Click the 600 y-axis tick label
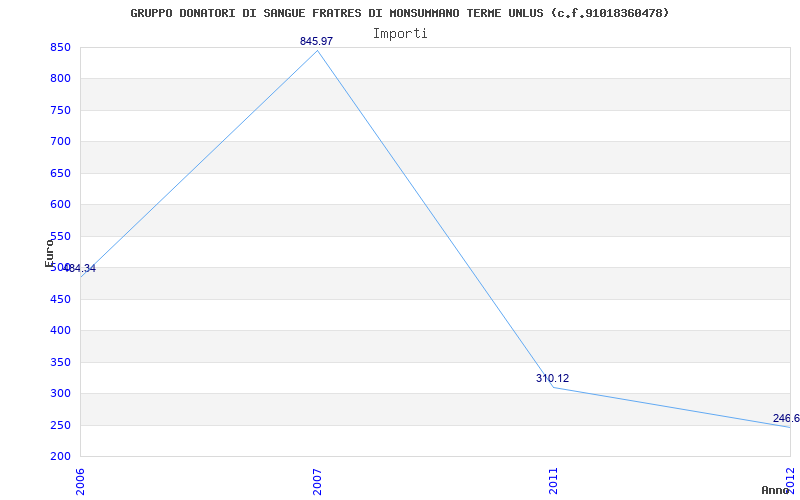The height and width of the screenshot is (500, 800). 60,205
